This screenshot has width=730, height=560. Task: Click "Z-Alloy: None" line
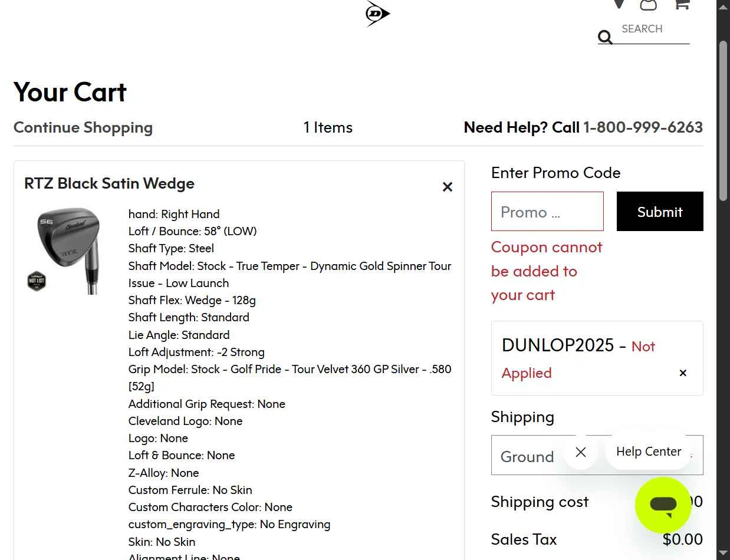coord(164,473)
